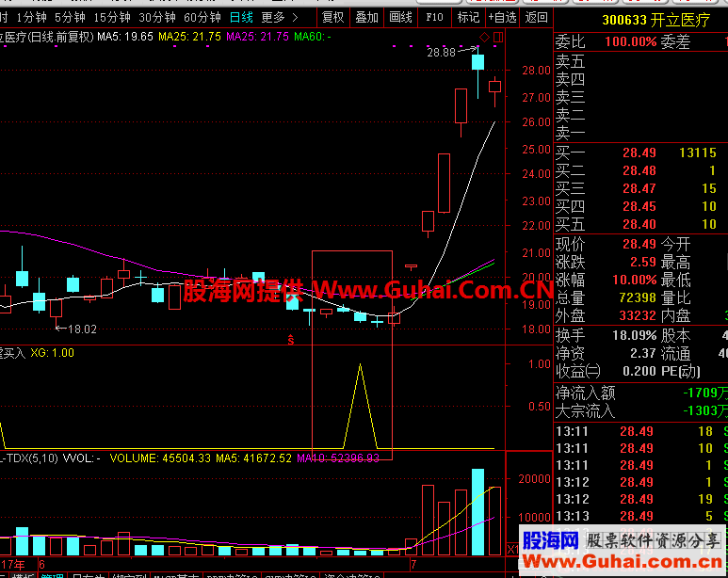Screen dimensions: 728x578
Task: Open F10 company information
Action: click(x=434, y=18)
